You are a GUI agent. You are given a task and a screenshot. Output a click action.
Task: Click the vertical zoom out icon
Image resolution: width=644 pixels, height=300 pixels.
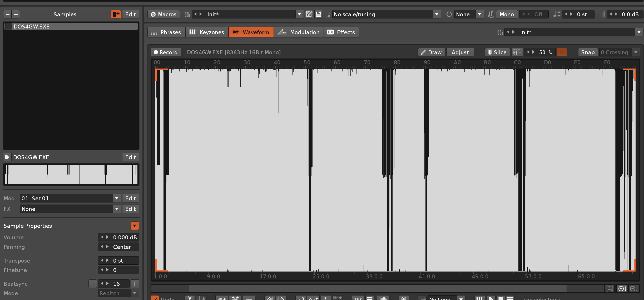click(634, 288)
